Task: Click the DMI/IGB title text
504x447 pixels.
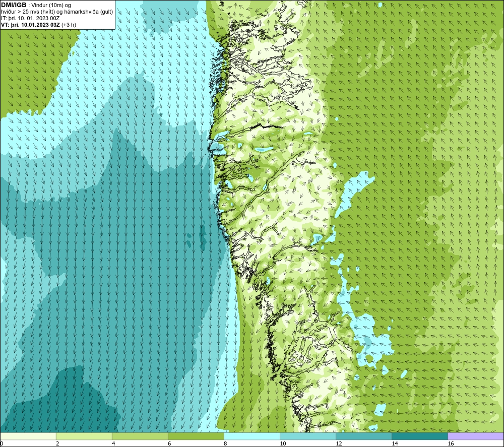Action: pos(14,5)
